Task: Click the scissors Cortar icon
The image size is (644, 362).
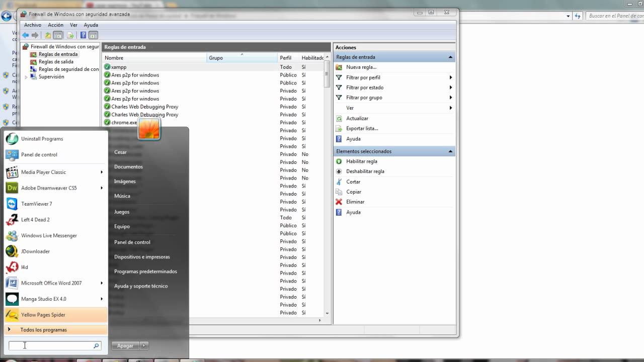Action: coord(339,182)
